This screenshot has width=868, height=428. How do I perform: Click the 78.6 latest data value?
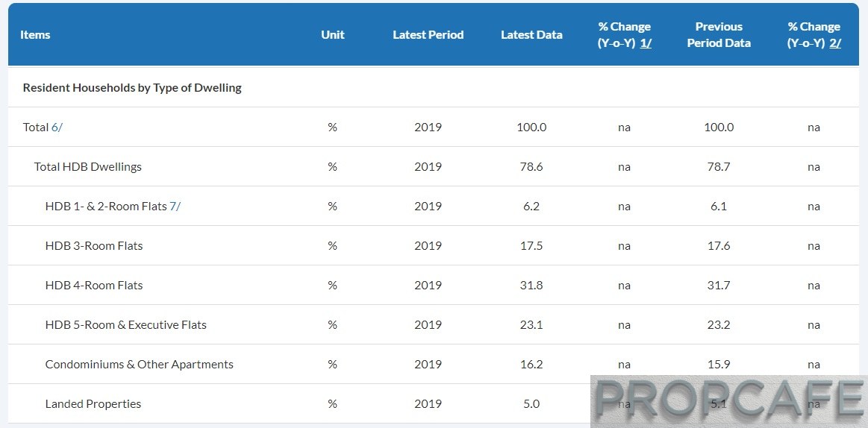[x=531, y=167]
